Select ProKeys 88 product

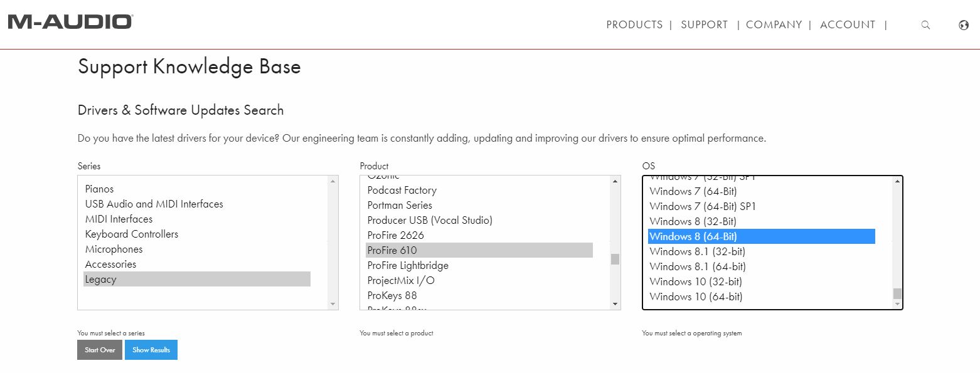pyautogui.click(x=479, y=295)
